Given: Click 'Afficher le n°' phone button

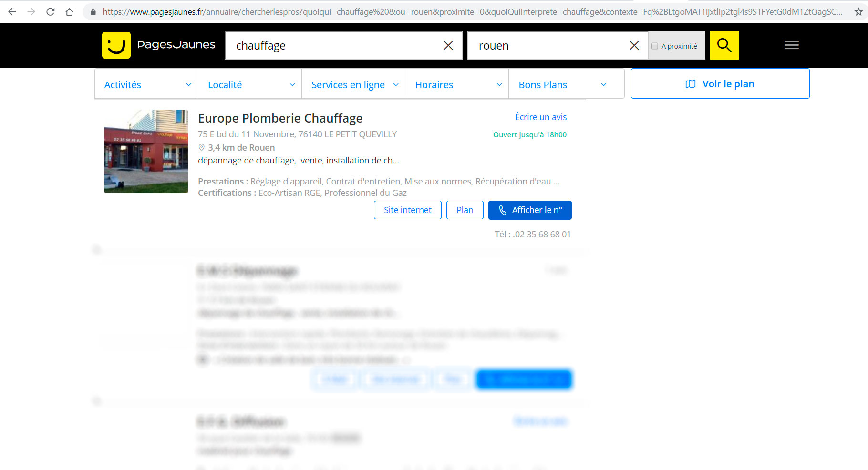Looking at the screenshot, I should pyautogui.click(x=530, y=210).
